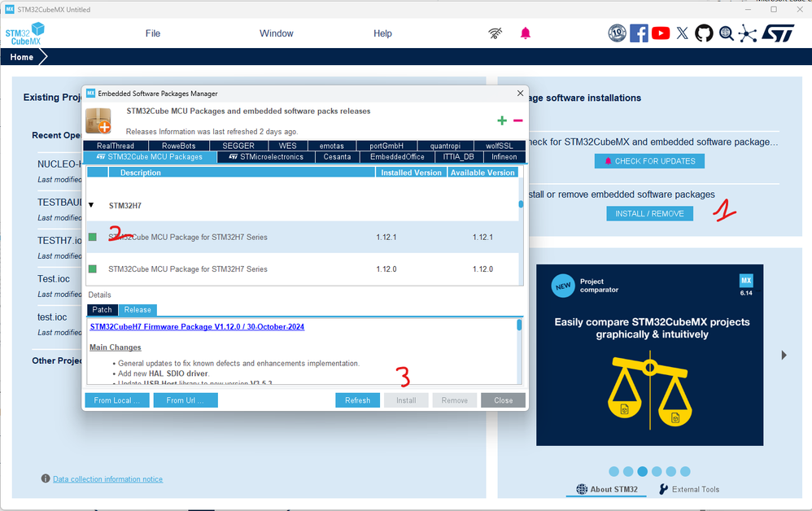The height and width of the screenshot is (511, 812).
Task: Click the 10-year anniversary badge icon
Action: (617, 33)
